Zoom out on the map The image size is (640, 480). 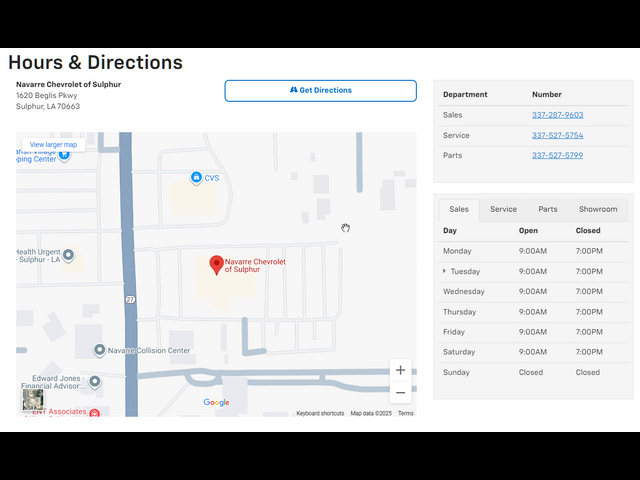pos(401,393)
